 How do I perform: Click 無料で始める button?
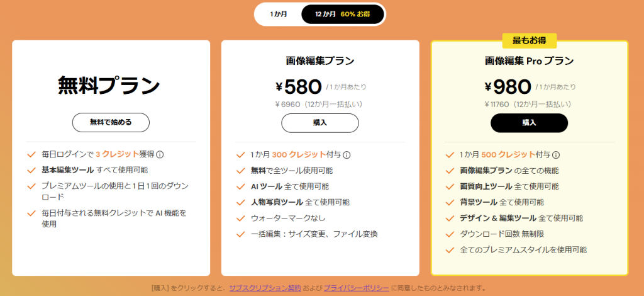coord(111,122)
